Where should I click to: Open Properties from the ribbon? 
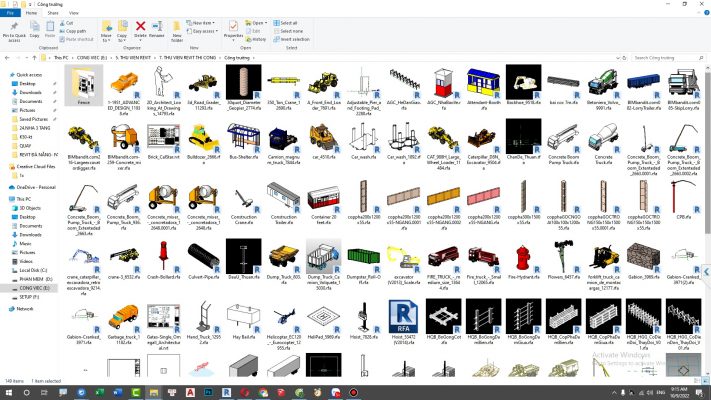(x=233, y=27)
